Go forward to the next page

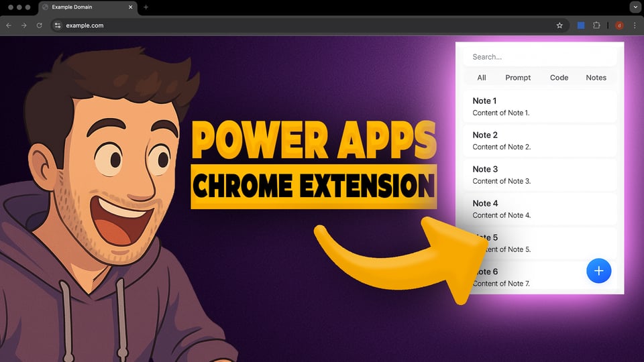click(x=24, y=25)
